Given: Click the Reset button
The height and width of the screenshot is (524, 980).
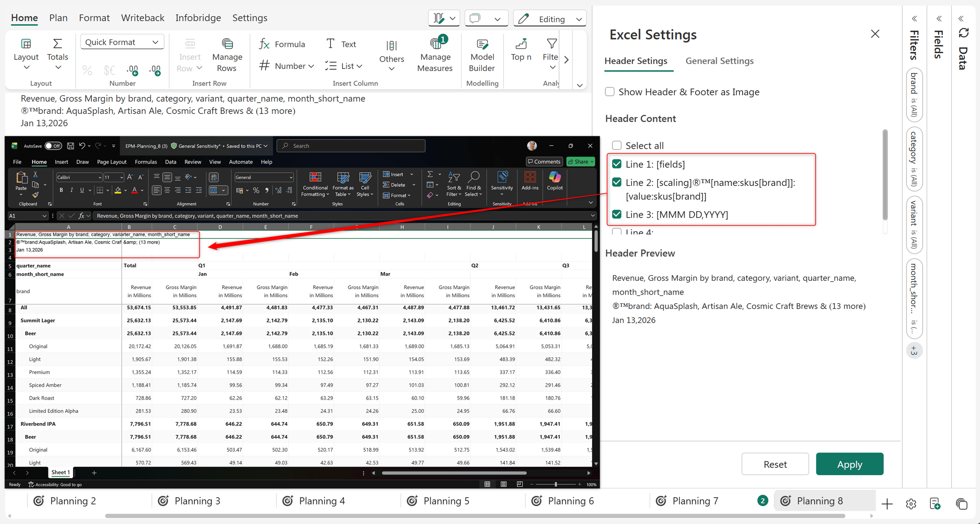Looking at the screenshot, I should (x=775, y=464).
